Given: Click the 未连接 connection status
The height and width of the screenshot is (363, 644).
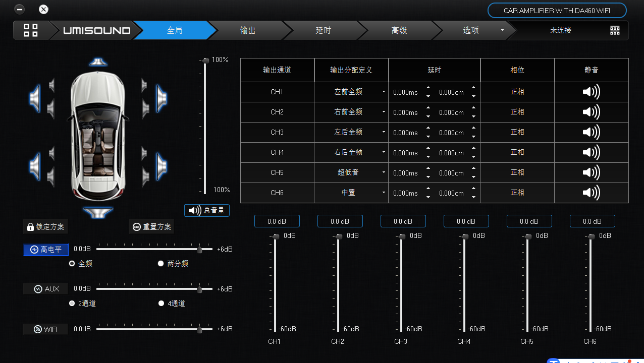Looking at the screenshot, I should click(561, 30).
